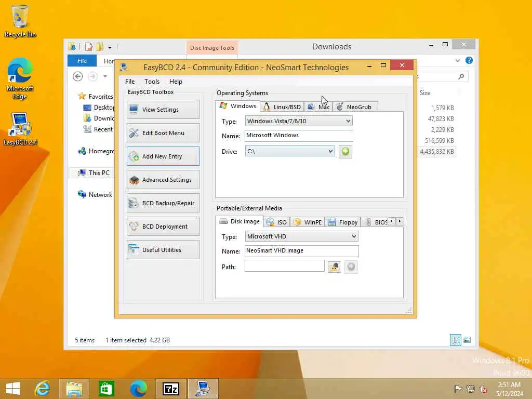
Task: Open Disc Image Tools tab in Downloads
Action: pos(212,48)
